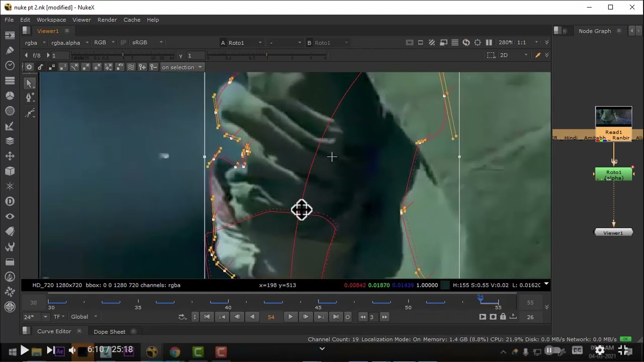This screenshot has height=362, width=644.
Task: Select the Roto1 node in Node Graph
Action: pyautogui.click(x=613, y=174)
